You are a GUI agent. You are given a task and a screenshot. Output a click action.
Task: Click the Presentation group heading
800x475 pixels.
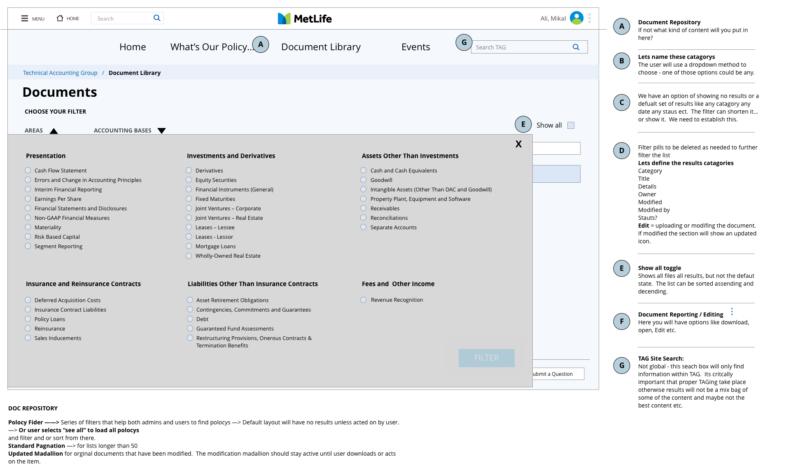(x=45, y=156)
